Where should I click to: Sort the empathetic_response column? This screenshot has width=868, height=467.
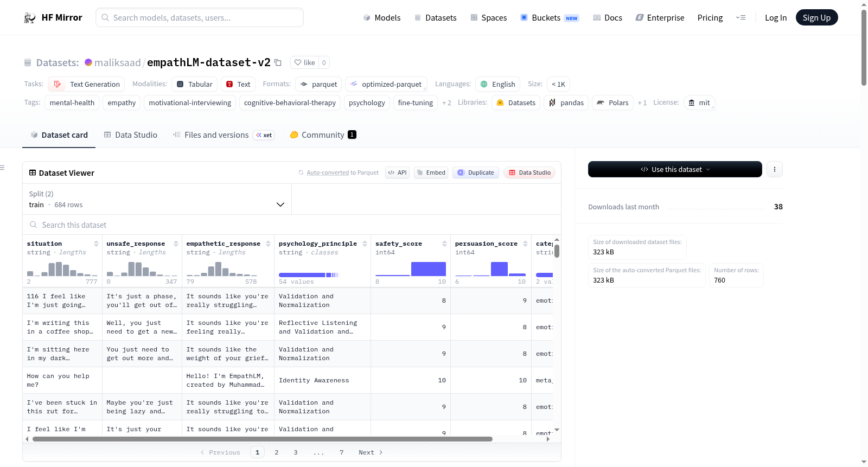[268, 244]
